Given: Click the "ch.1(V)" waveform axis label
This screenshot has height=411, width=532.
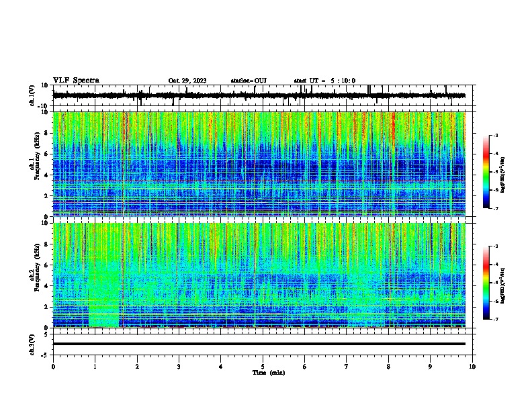Looking at the screenshot, I should point(32,95).
